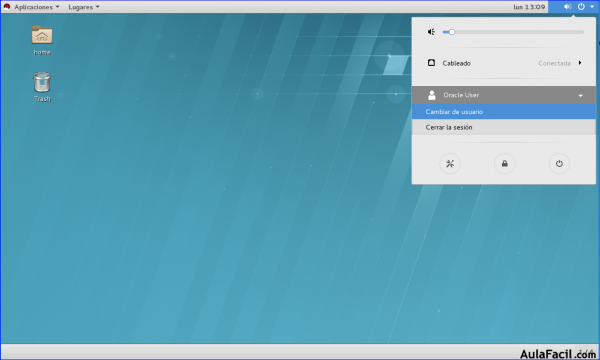Image resolution: width=600 pixels, height=360 pixels.
Task: Click the Conectada status text
Action: 554,63
